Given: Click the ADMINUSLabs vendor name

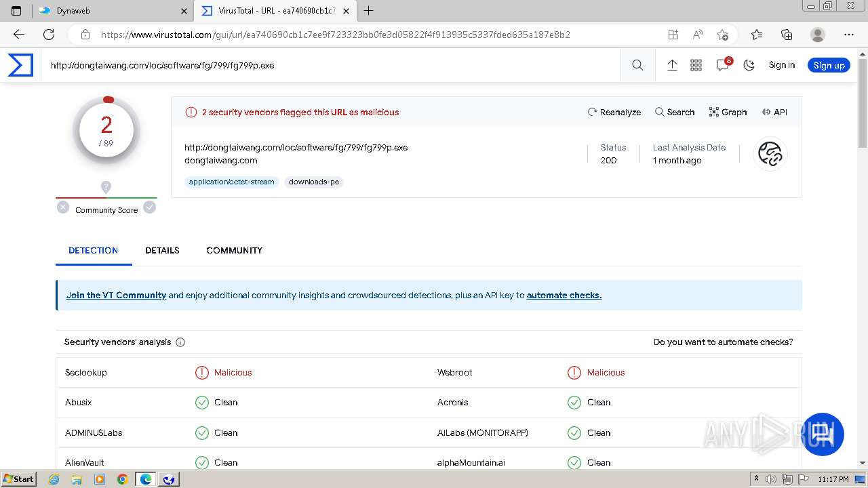Looking at the screenshot, I should point(94,432).
